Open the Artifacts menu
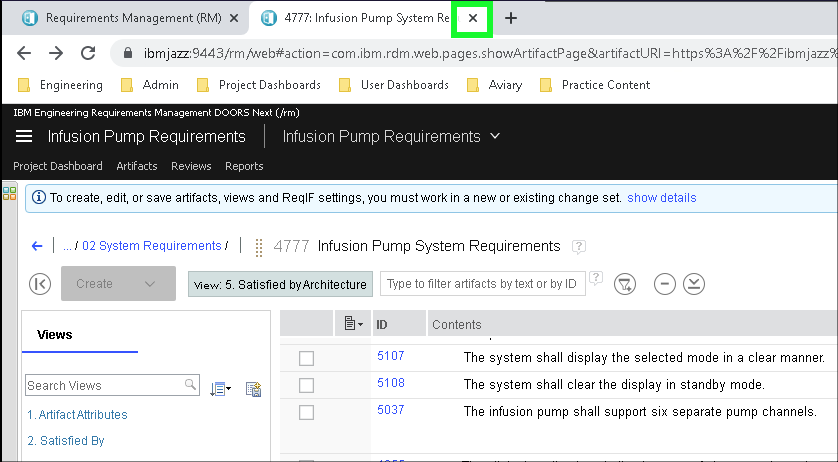The image size is (838, 462). pyautogui.click(x=136, y=166)
